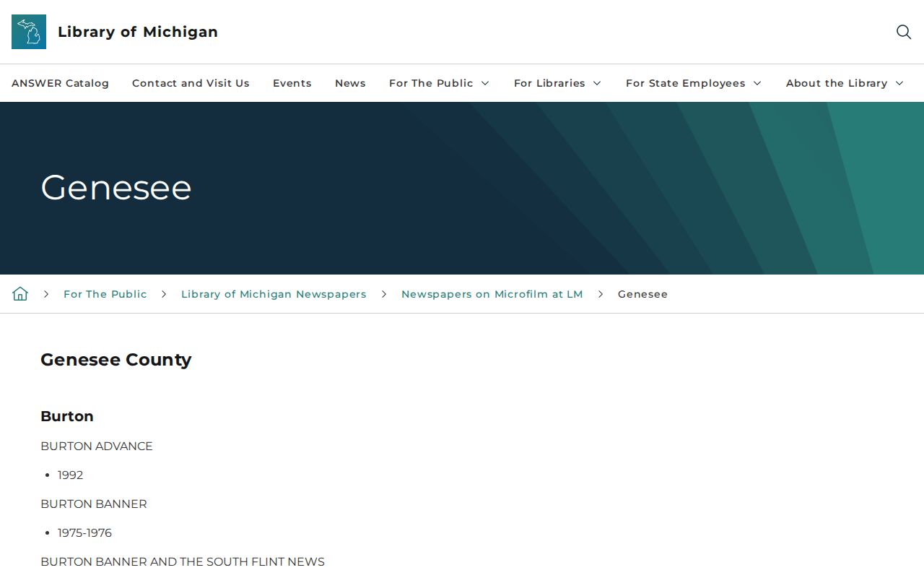Click the Michigan state logo icon
924x578 pixels.
(x=29, y=32)
